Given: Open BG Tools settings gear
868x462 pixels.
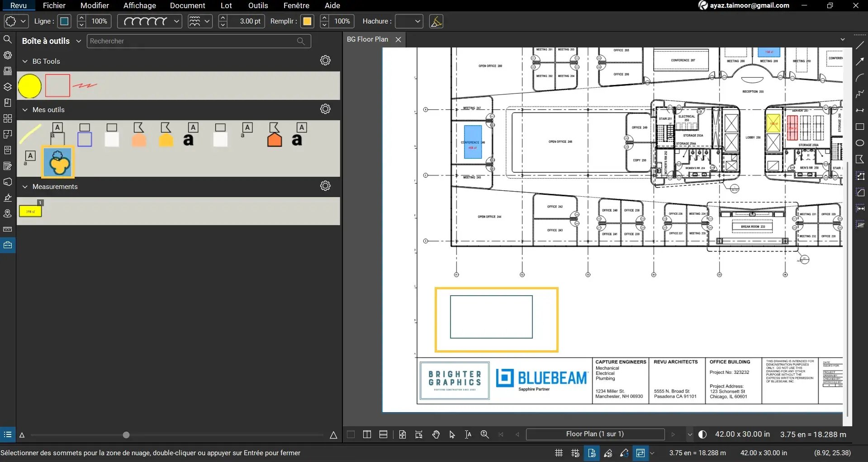Looking at the screenshot, I should click(x=325, y=60).
